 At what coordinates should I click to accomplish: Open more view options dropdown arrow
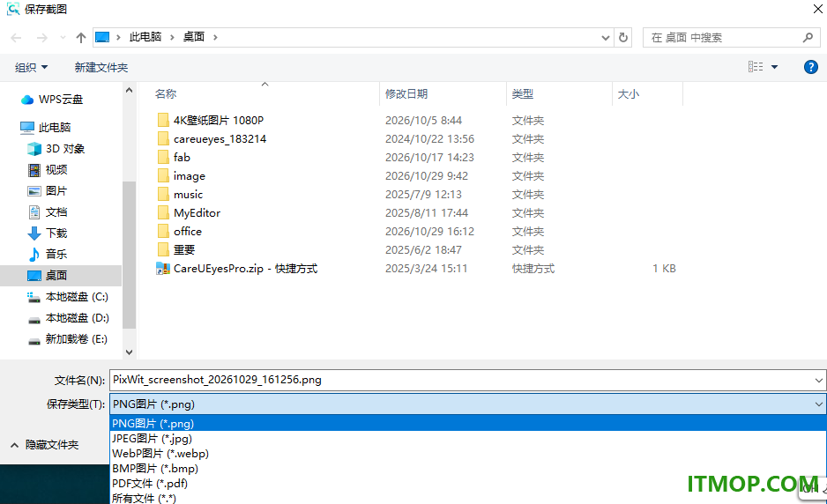click(774, 67)
